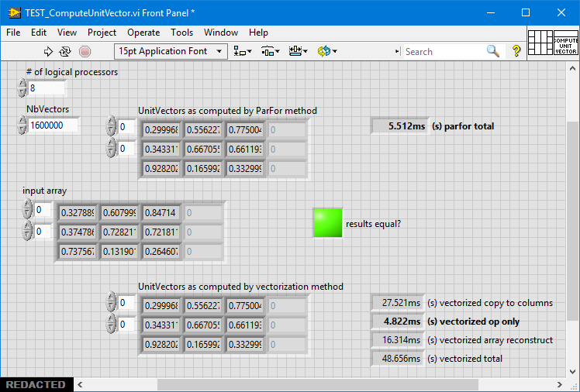This screenshot has width=580, height=392.
Task: Click the small arrow left of Search
Action: pyautogui.click(x=397, y=51)
